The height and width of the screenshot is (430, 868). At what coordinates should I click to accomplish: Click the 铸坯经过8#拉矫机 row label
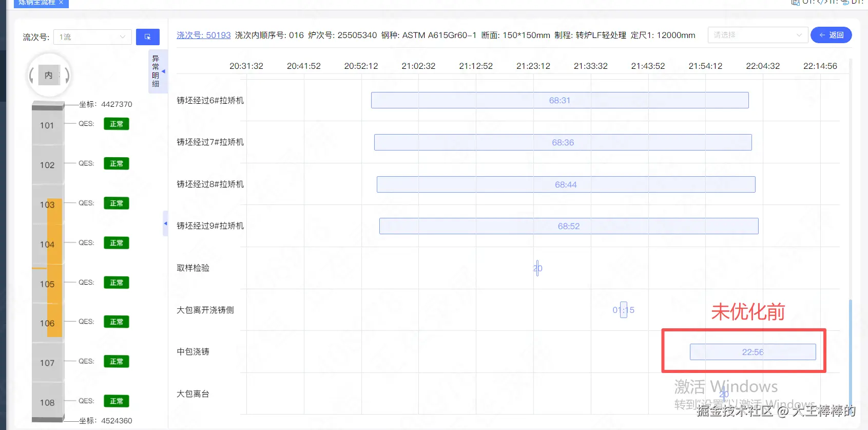(x=210, y=184)
